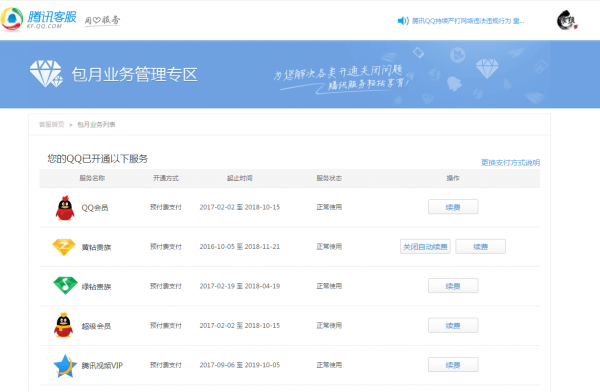Screen dimensions: 600x392
Task: Click the speaker announcement icon
Action: coord(403,21)
